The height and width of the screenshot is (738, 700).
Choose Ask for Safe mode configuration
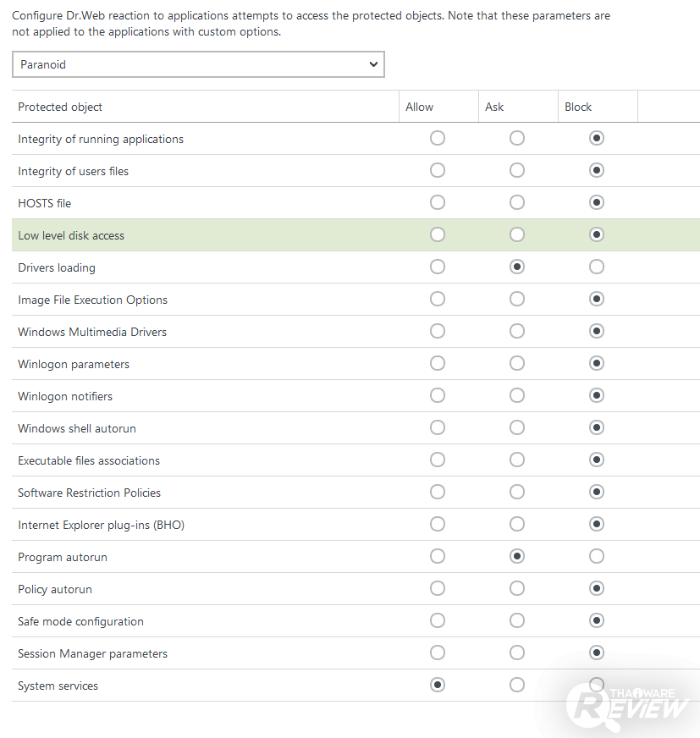click(517, 620)
